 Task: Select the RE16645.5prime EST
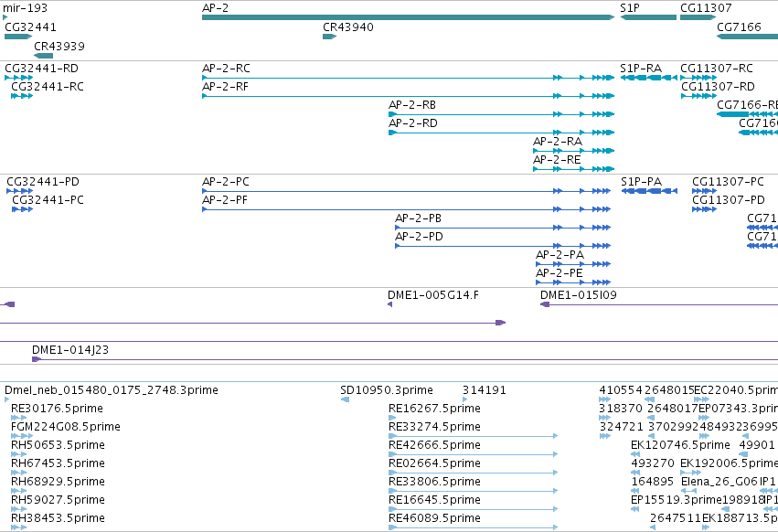[x=474, y=509]
